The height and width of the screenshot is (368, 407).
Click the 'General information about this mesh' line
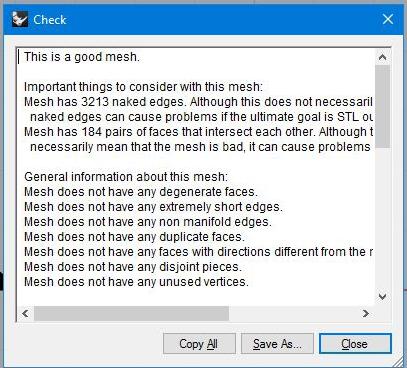(126, 177)
